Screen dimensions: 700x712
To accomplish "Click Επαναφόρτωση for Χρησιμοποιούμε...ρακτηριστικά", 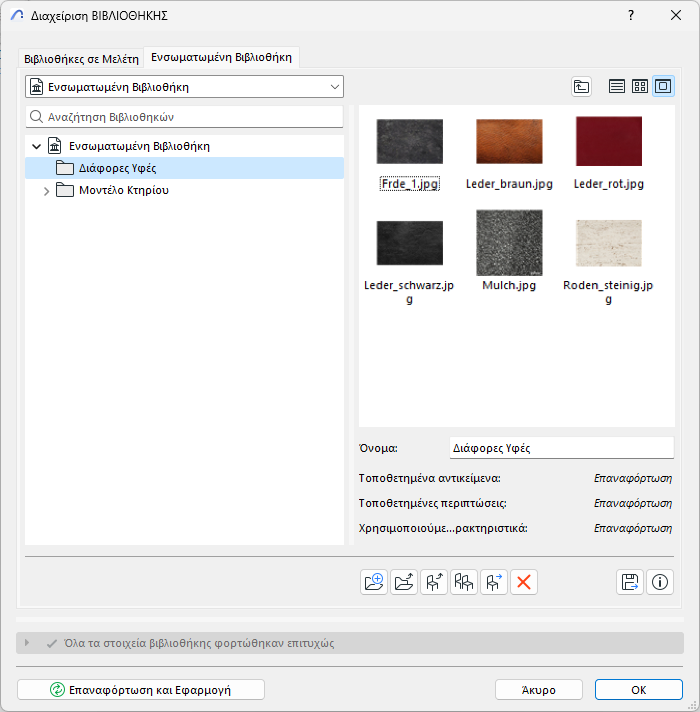I will tap(633, 528).
